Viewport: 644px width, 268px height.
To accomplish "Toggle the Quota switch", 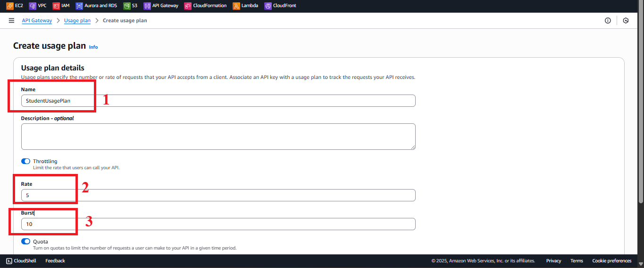I will [x=26, y=242].
